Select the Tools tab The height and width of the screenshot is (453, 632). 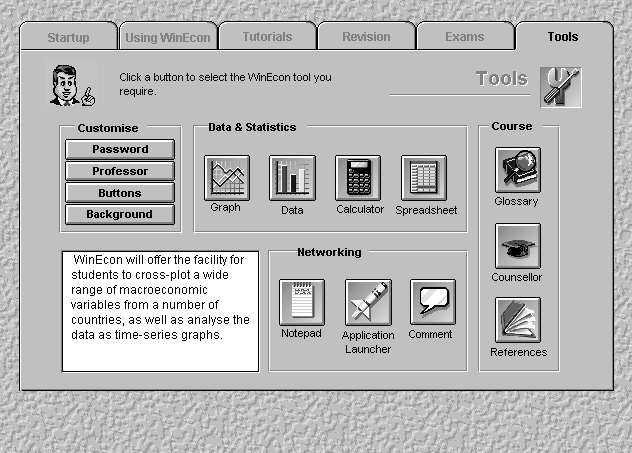click(563, 37)
